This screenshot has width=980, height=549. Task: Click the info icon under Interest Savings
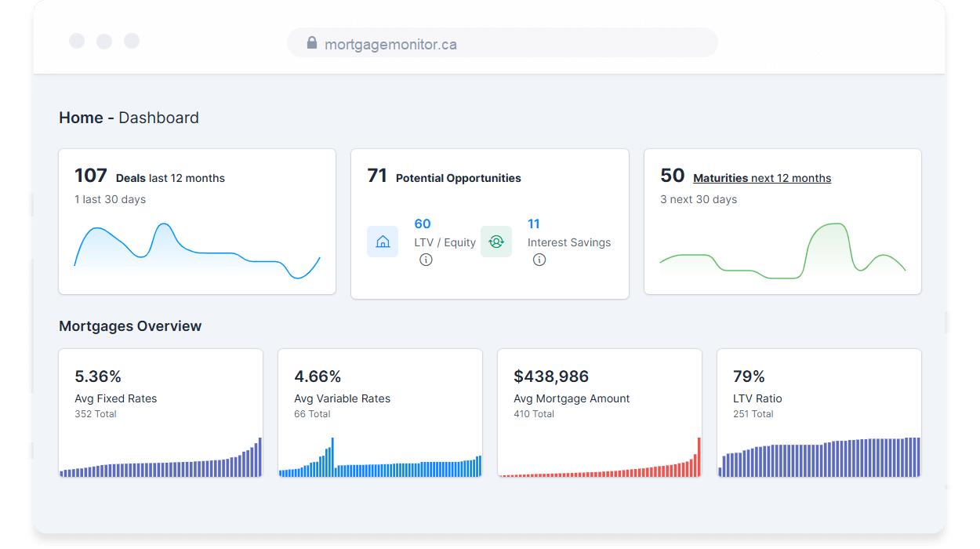(539, 259)
